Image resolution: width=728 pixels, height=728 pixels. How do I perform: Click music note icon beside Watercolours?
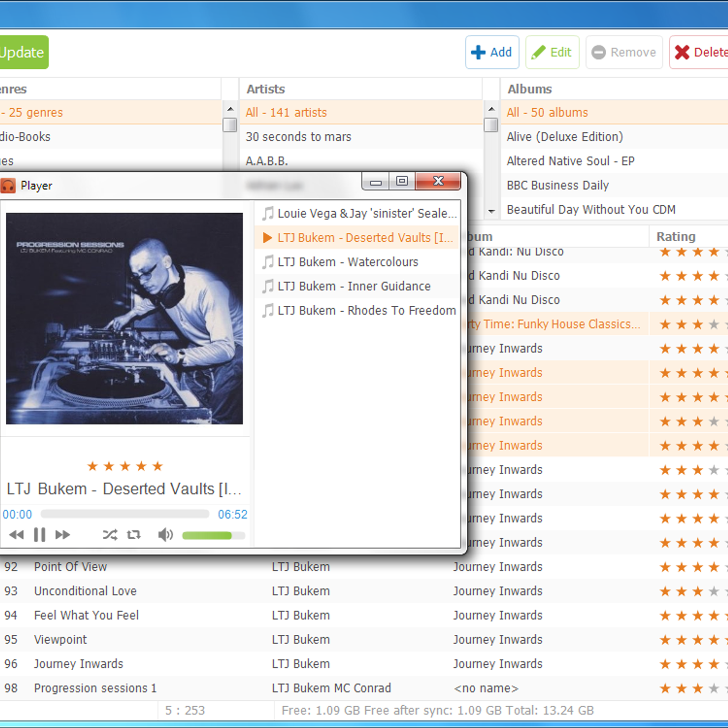pyautogui.click(x=268, y=262)
